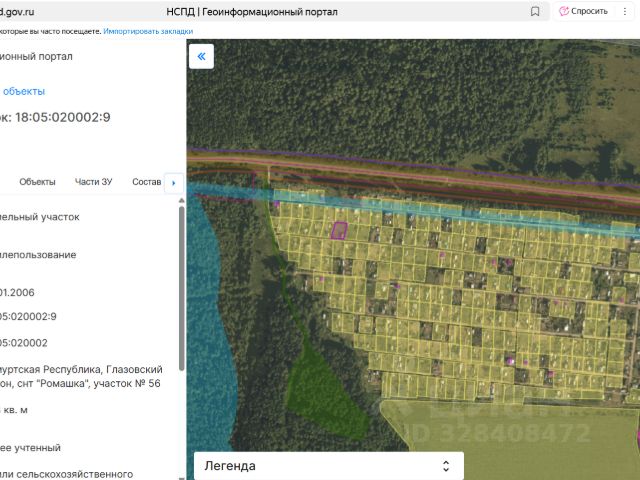Viewport: 640px width, 480px height.
Task: Select the date value 01.2006
Action: point(17,293)
